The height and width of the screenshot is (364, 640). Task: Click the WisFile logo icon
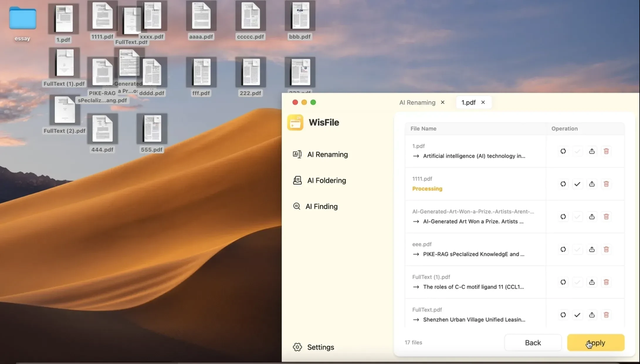(295, 122)
